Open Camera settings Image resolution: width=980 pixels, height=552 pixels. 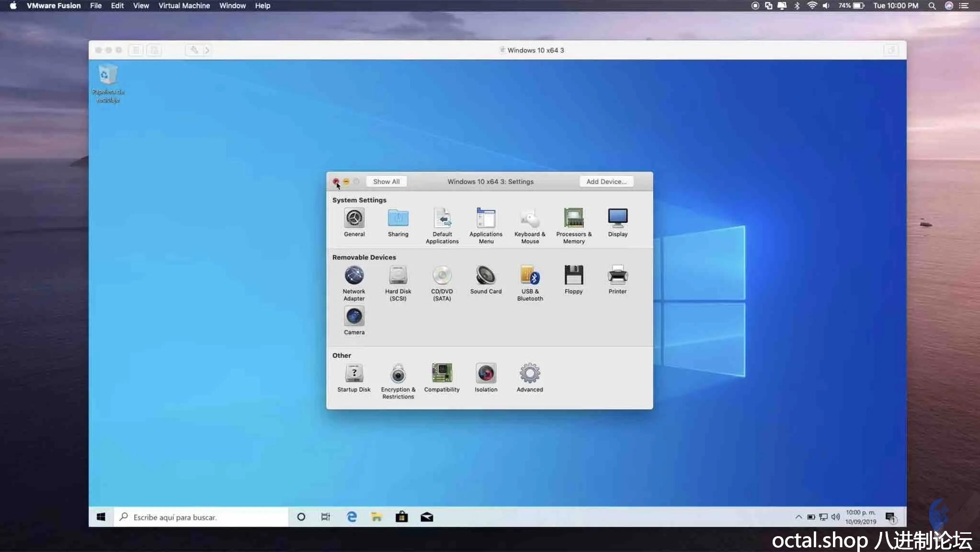click(354, 320)
